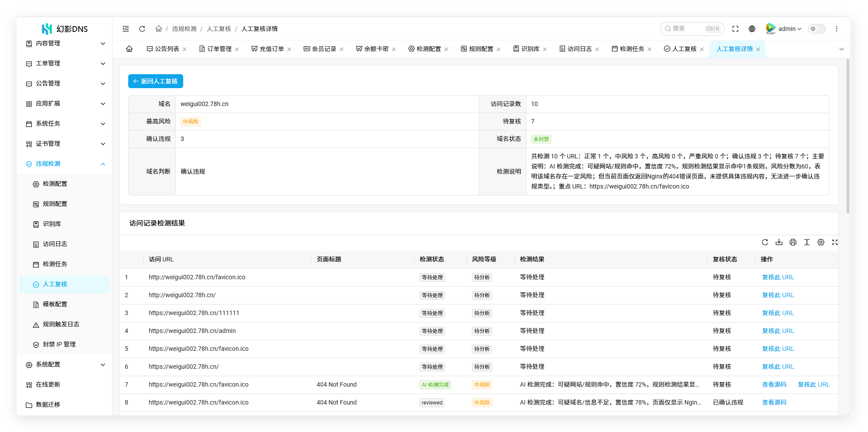Maximize the results table panel
Image resolution: width=868 pixels, height=432 pixels.
coord(835,242)
